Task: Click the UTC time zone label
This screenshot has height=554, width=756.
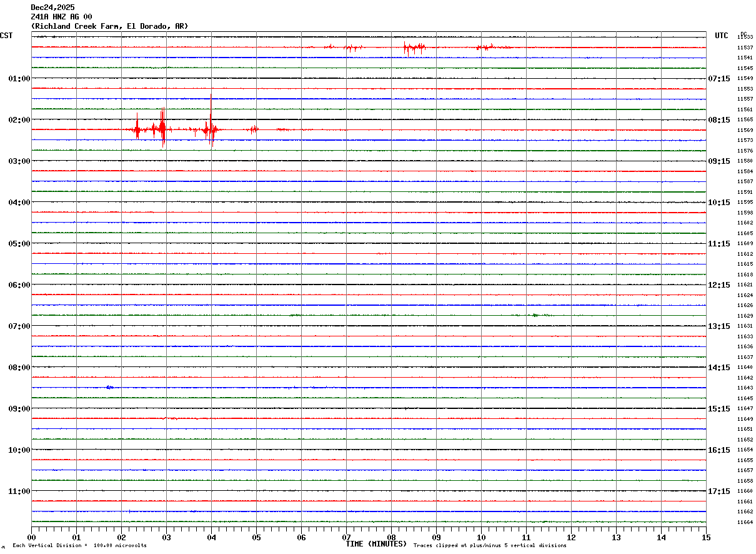Action: [722, 36]
